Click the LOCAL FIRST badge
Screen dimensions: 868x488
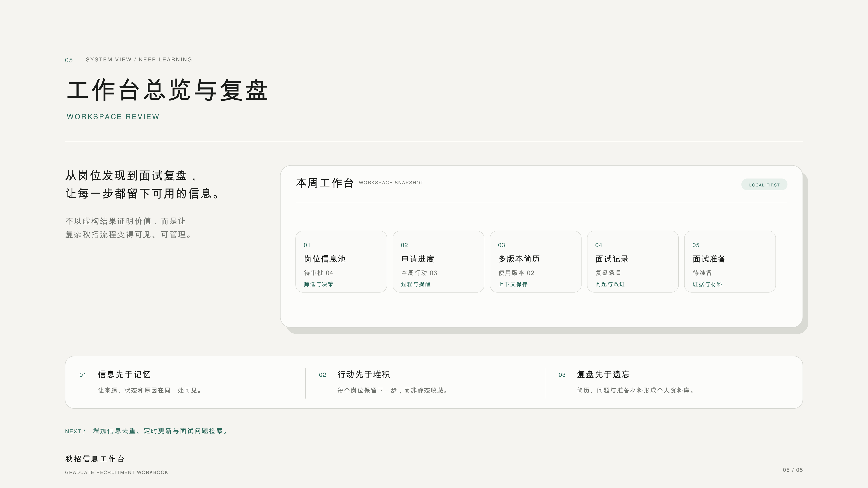764,185
